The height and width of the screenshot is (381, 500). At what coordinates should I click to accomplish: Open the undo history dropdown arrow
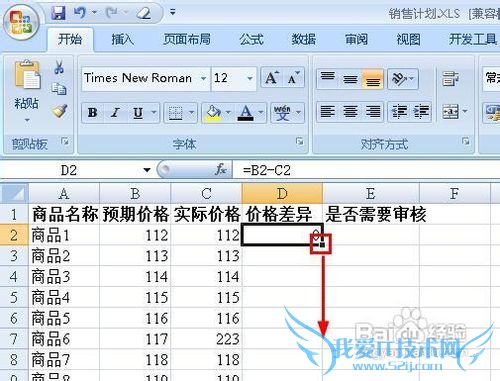pos(95,13)
